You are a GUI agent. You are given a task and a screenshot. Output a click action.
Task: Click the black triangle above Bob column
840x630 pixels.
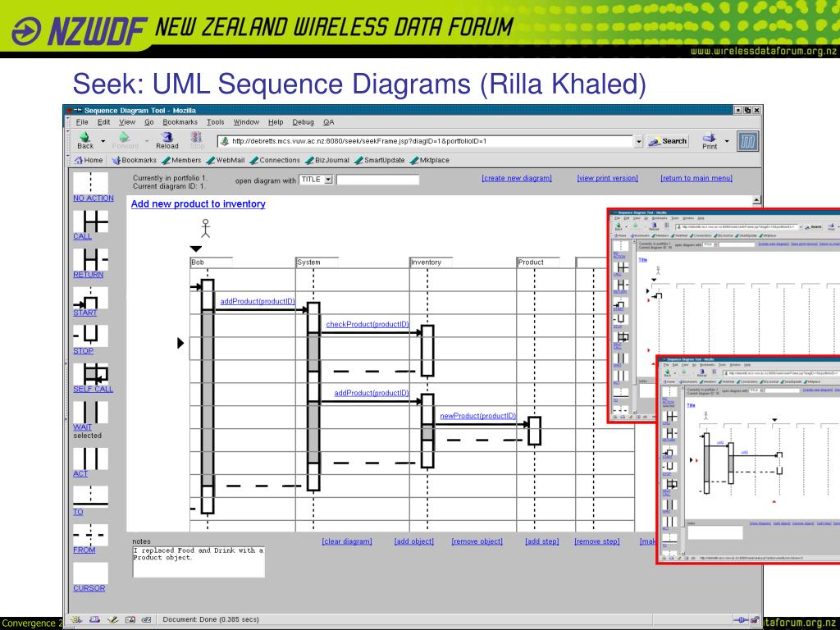coord(196,249)
